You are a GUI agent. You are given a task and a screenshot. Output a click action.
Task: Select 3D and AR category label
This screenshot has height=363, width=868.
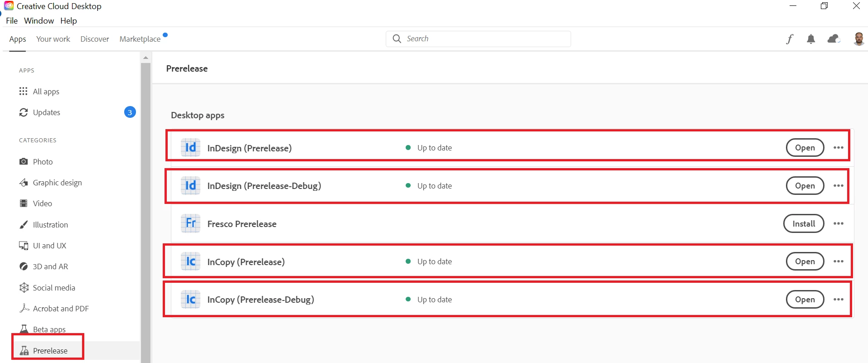tap(50, 266)
